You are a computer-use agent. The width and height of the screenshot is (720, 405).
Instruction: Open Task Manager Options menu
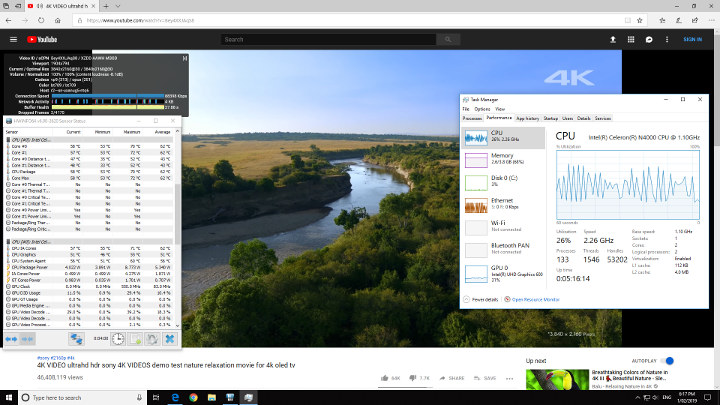(x=482, y=109)
